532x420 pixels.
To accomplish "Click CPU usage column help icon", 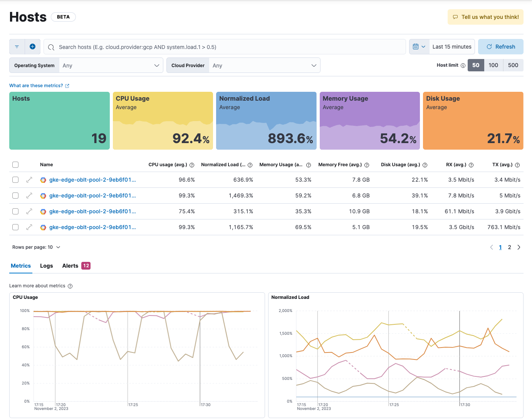I will tap(192, 165).
